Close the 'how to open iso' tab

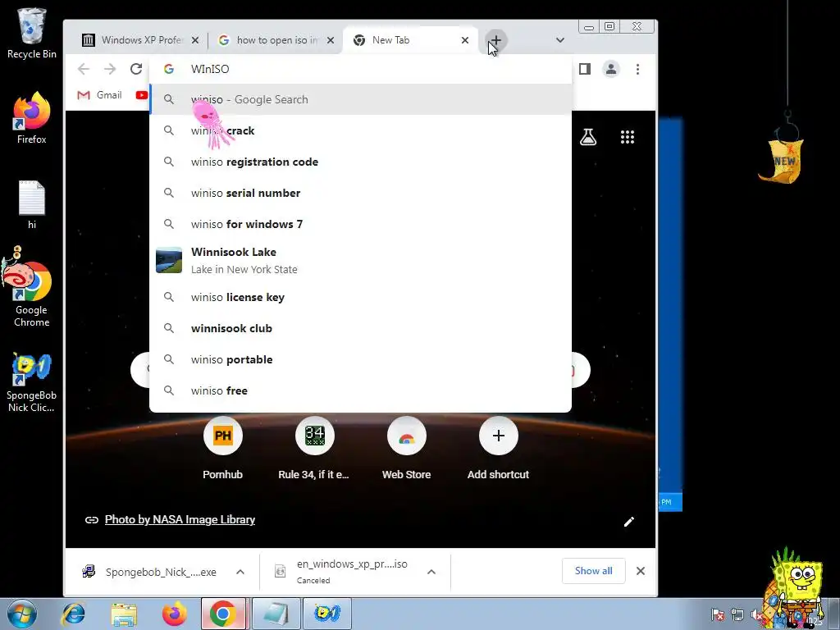point(331,40)
